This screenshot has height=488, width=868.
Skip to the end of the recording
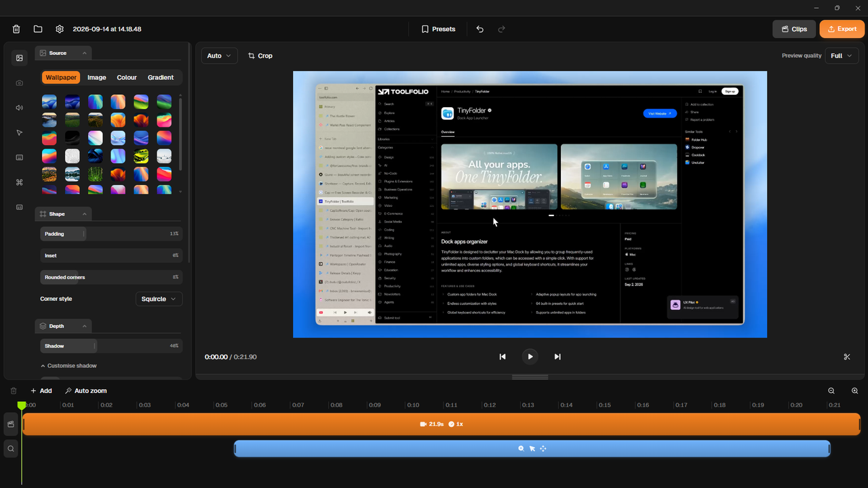pyautogui.click(x=557, y=357)
